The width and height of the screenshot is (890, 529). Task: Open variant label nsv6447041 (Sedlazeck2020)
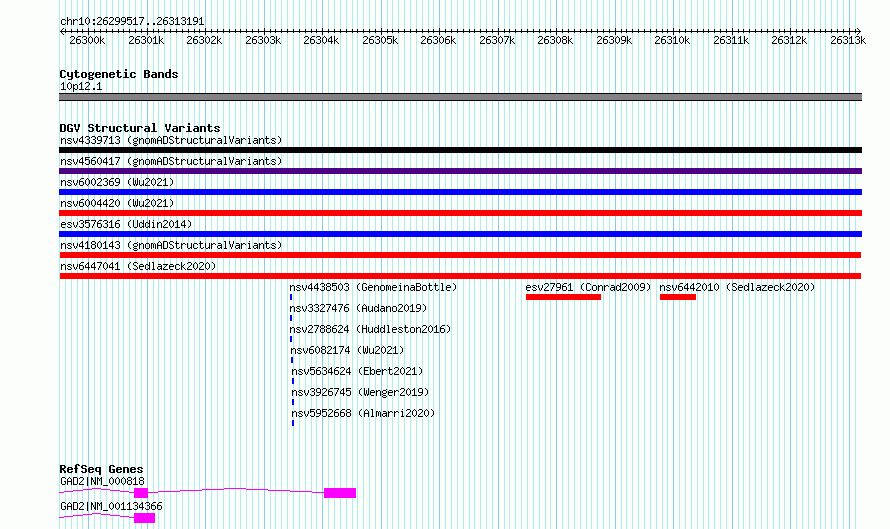[x=138, y=266]
